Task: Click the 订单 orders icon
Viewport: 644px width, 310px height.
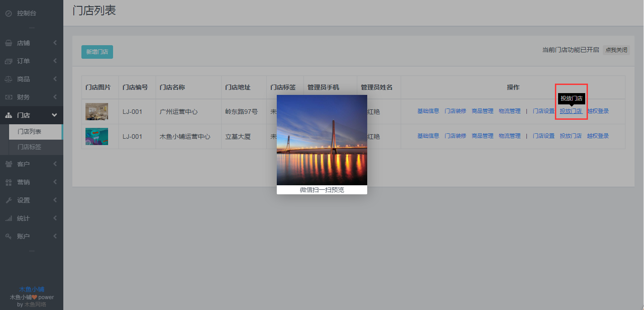Action: 9,61
